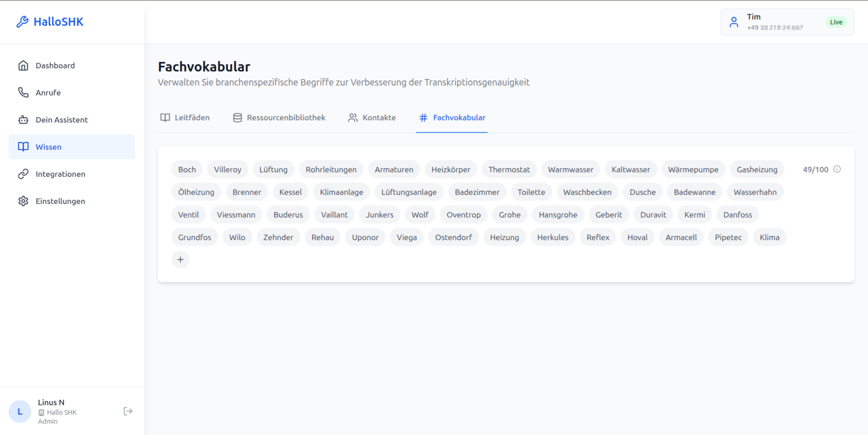Click the plus icon to add term
This screenshot has width=868, height=435.
click(180, 260)
